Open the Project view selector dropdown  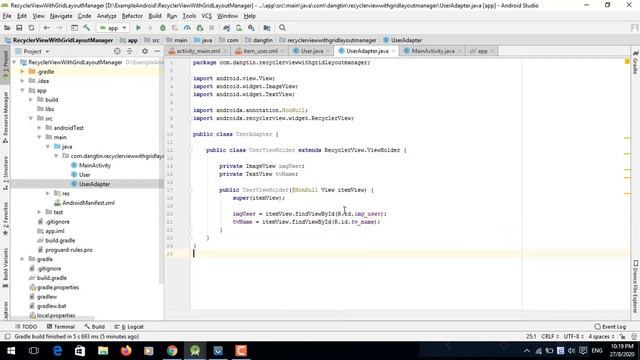tap(32, 51)
